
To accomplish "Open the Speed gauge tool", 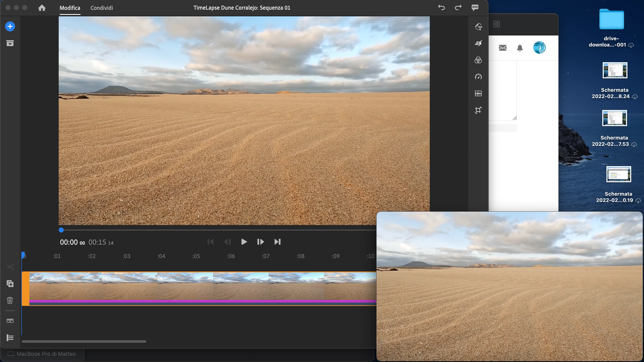I will pyautogui.click(x=478, y=77).
